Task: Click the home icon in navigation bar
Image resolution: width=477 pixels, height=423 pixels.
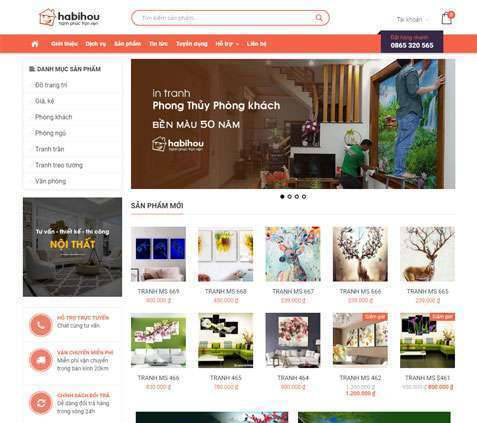Action: click(35, 44)
